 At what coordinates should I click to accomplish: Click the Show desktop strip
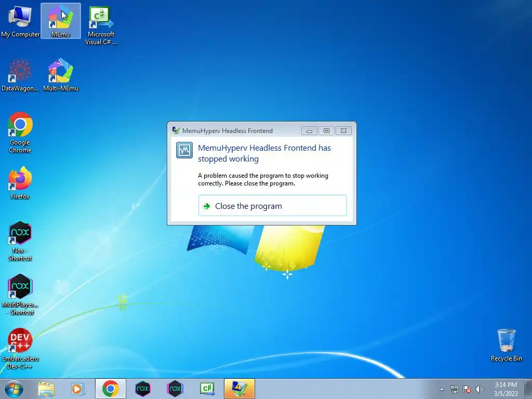(528, 389)
